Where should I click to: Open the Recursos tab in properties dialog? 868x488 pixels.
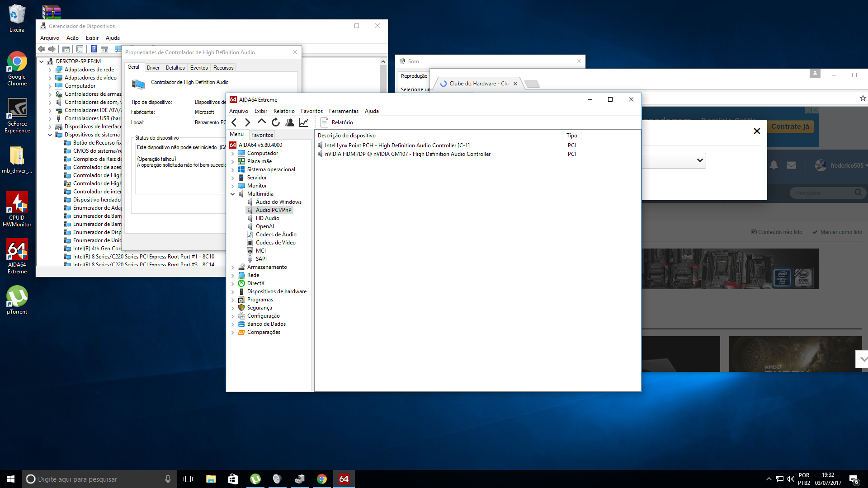pyautogui.click(x=223, y=68)
